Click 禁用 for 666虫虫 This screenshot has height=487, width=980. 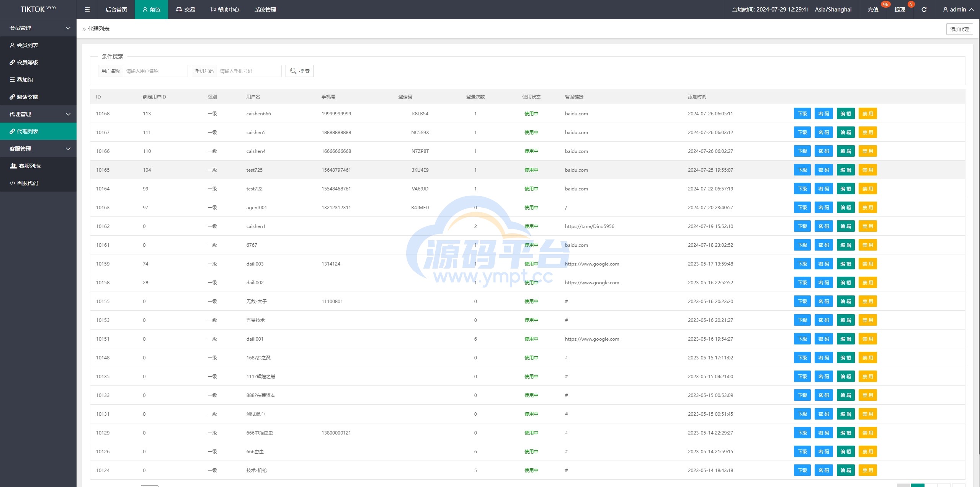(x=868, y=451)
